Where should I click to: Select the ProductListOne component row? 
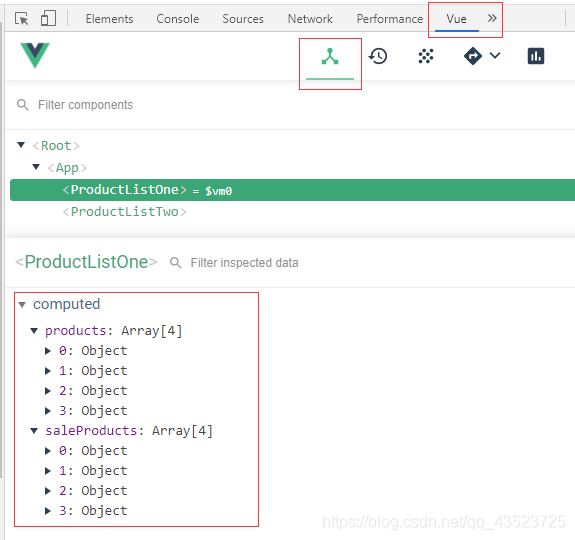coord(292,190)
